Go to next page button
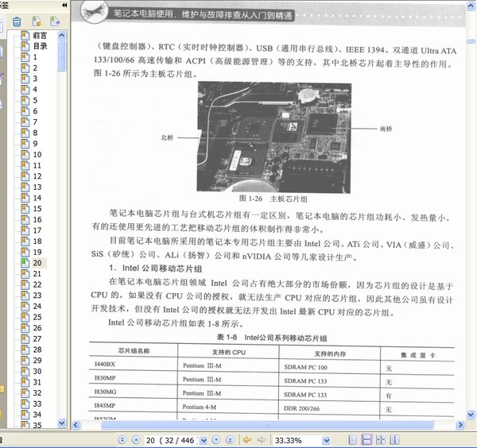 point(216,440)
